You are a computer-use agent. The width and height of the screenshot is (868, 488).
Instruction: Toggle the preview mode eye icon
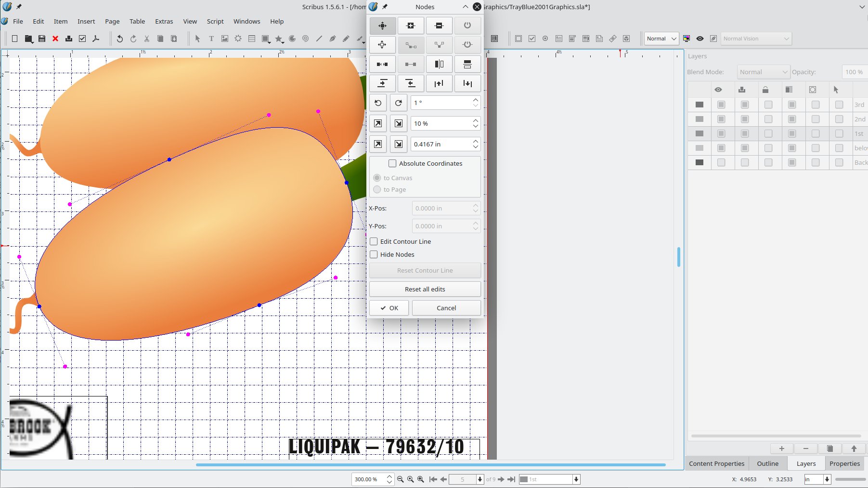(700, 39)
